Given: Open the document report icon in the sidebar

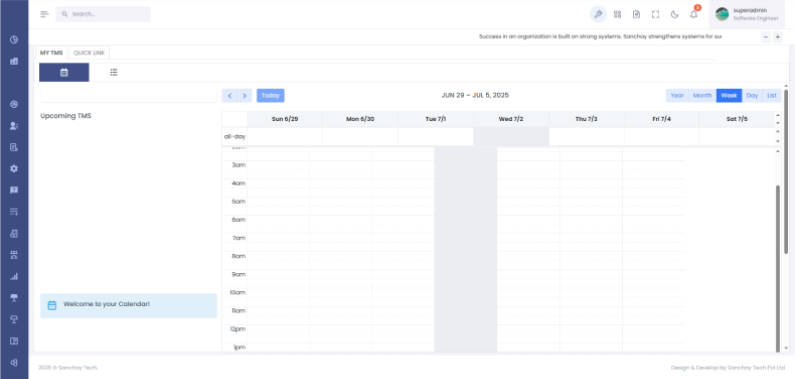Looking at the screenshot, I should coord(14,147).
